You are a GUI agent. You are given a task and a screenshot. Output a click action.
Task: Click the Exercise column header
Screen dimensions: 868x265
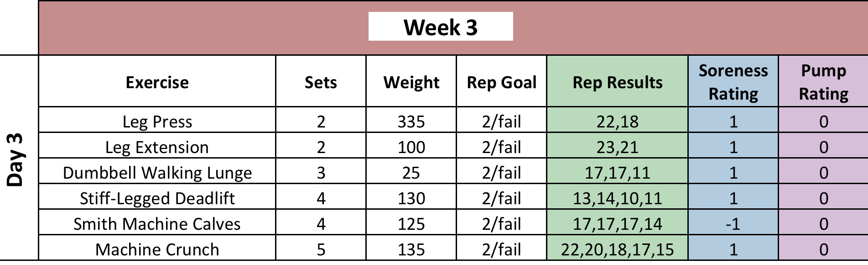point(157,82)
